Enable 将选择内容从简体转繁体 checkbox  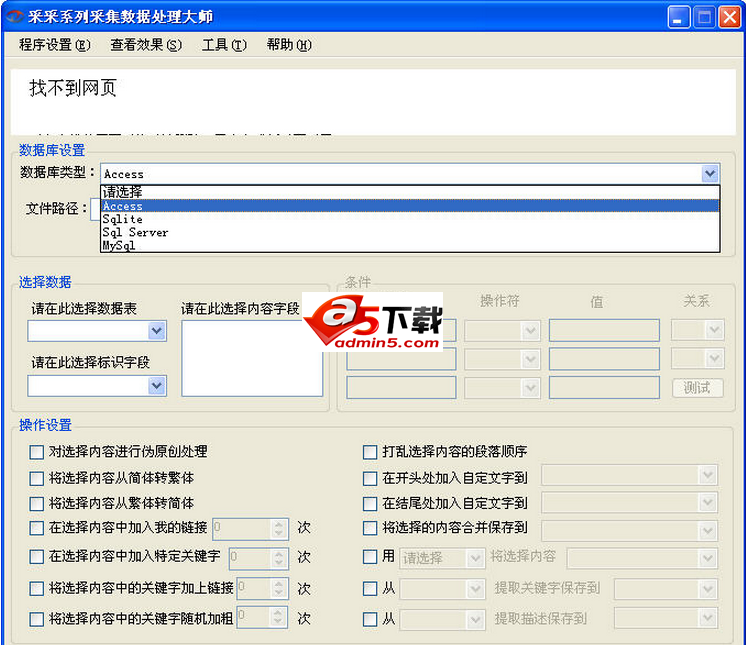coord(37,478)
